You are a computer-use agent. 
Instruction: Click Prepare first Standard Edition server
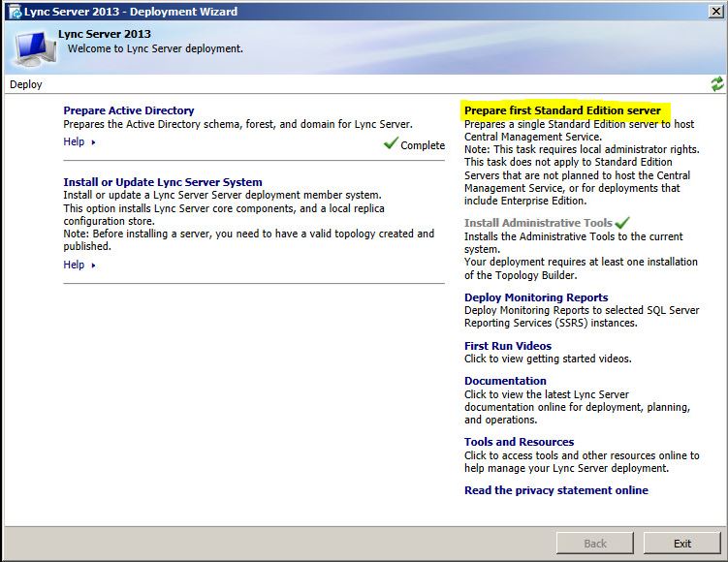562,110
